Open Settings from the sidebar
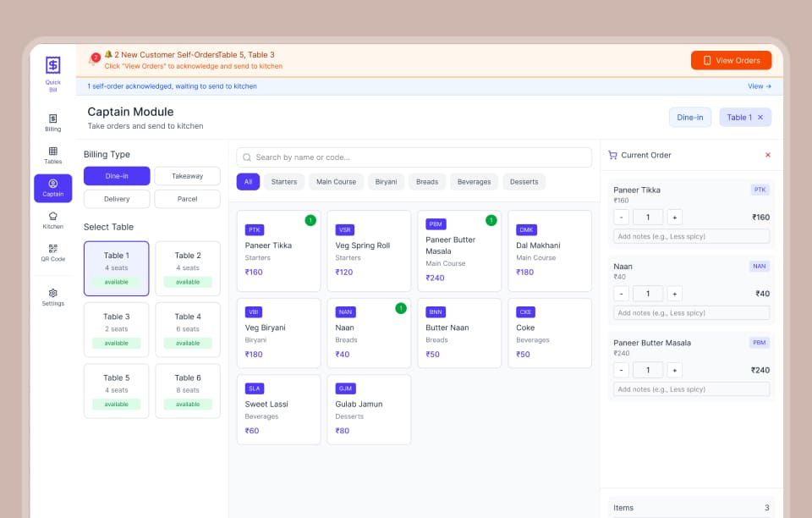The image size is (812, 518). (52, 297)
